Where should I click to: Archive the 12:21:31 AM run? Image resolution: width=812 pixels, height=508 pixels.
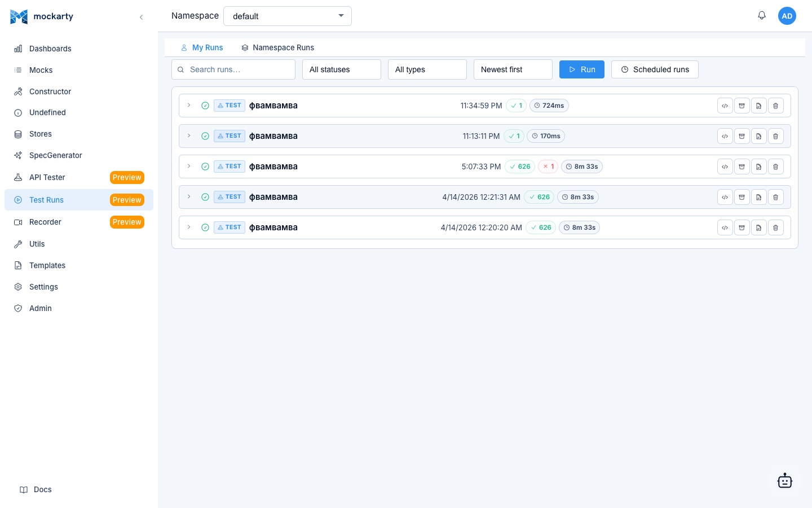(x=742, y=197)
